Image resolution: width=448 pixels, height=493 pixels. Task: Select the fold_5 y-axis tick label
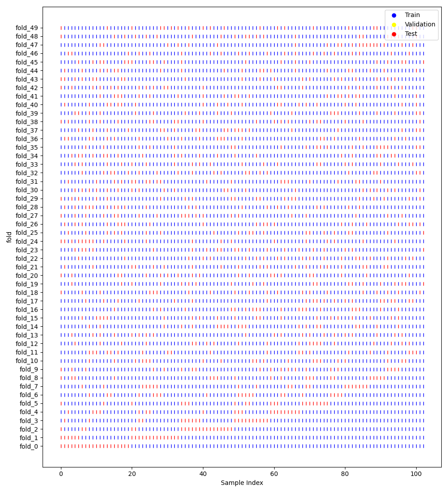click(31, 403)
